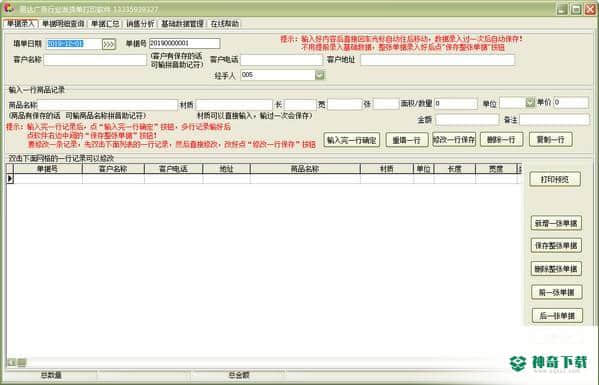Viewport: 599px width, 385px height.
Task: Switch to the 单据明细查询 tab
Action: tap(63, 24)
